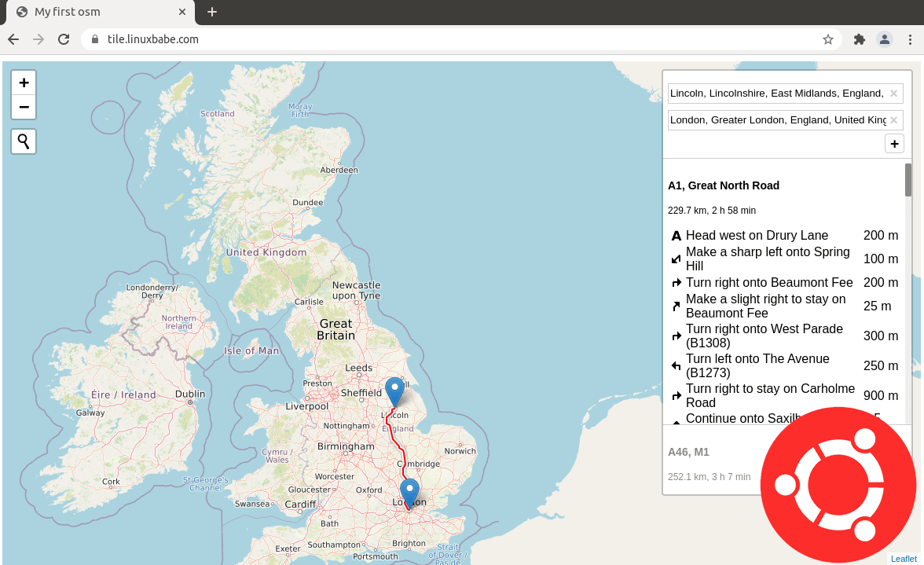Viewport: 924px width, 565px height.
Task: Add a new waypoint with plus button
Action: click(894, 143)
